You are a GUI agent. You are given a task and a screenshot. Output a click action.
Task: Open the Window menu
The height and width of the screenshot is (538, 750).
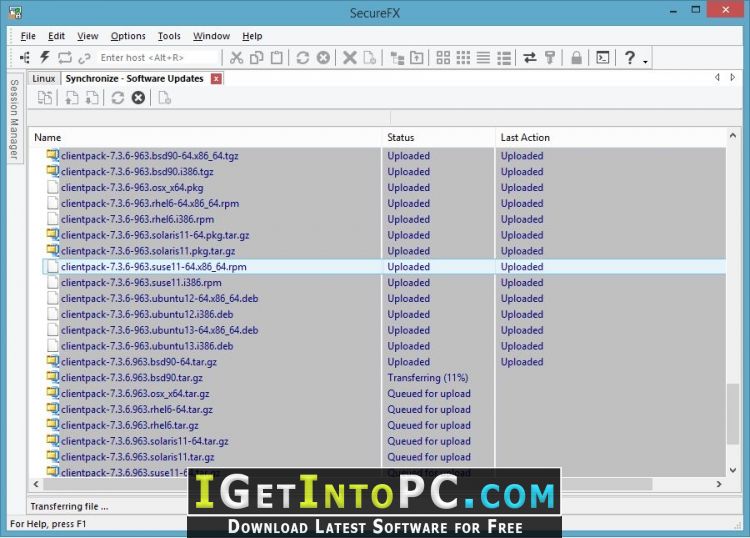click(x=211, y=36)
